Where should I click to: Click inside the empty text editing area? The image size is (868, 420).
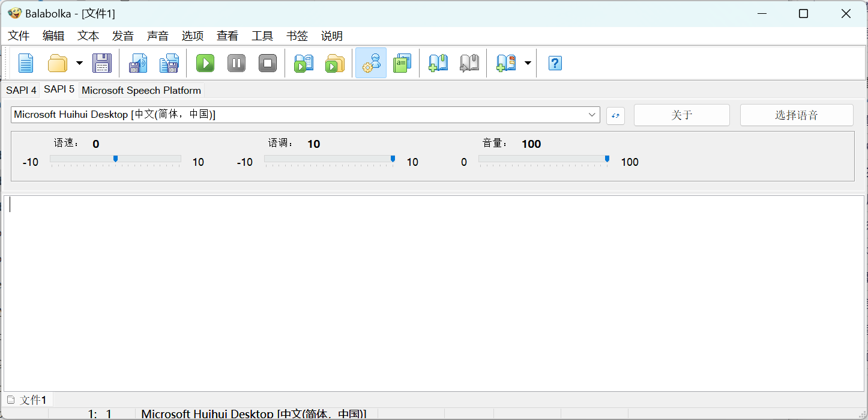(x=432, y=294)
